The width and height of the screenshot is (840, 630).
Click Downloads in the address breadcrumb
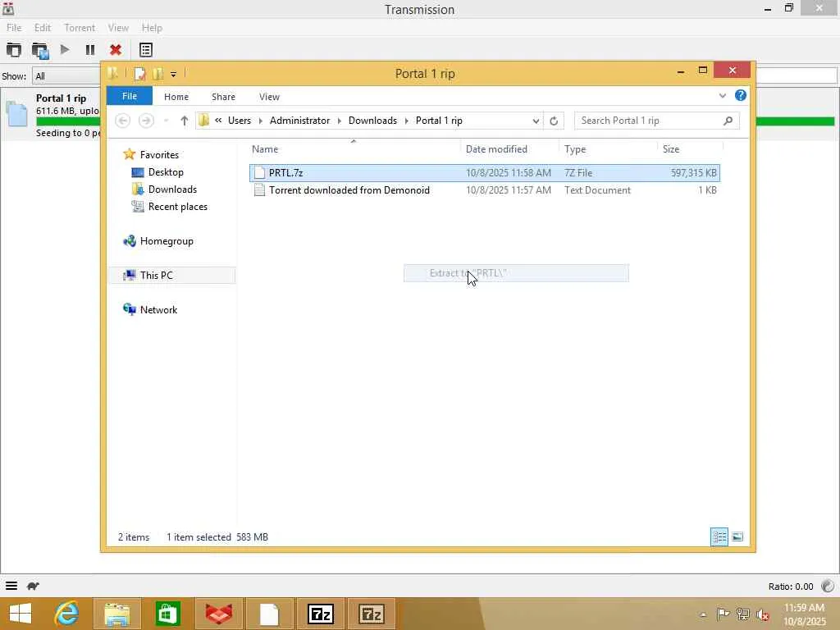(373, 121)
